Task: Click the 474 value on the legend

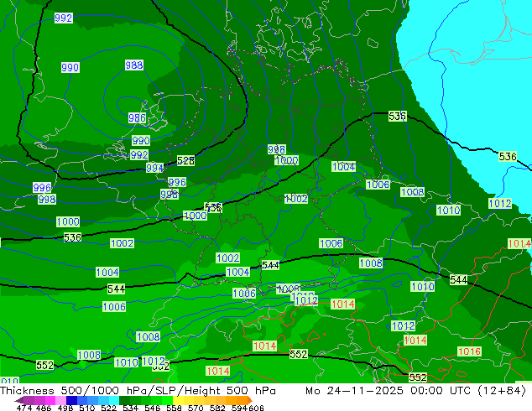Action: click(x=24, y=408)
